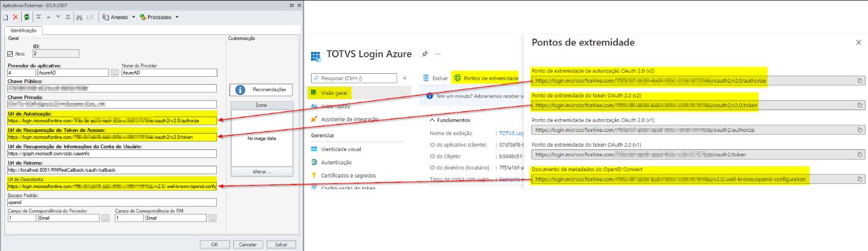Screen dimensions: 868x251
Task: Click the Certificados e segredos key icon
Action: coord(315,175)
